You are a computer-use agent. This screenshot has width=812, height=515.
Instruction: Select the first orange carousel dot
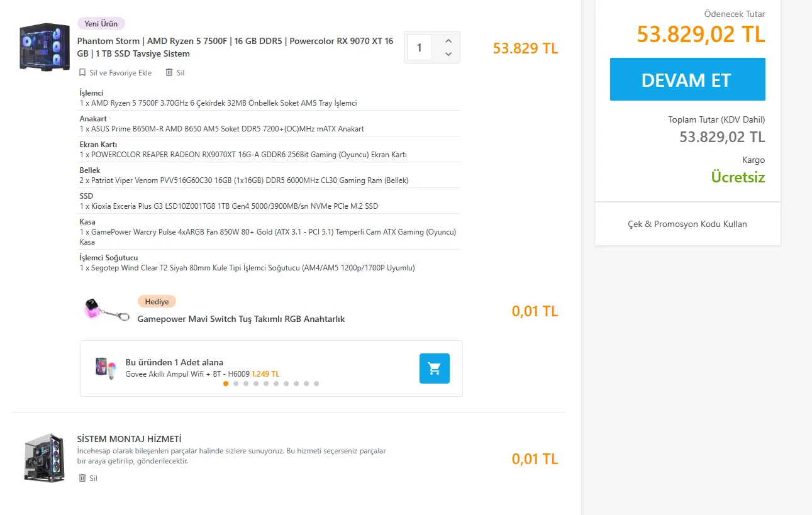tap(226, 384)
